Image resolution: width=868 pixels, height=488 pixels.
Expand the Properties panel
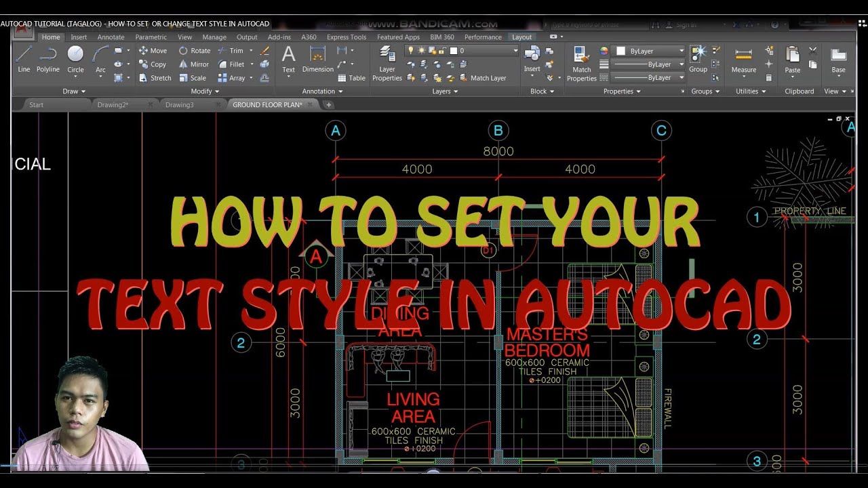[x=622, y=91]
